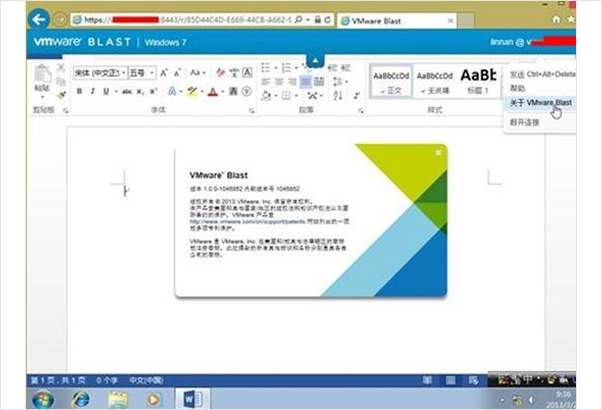
Task: Toggle Justify paragraph alignment
Action: coord(306,81)
